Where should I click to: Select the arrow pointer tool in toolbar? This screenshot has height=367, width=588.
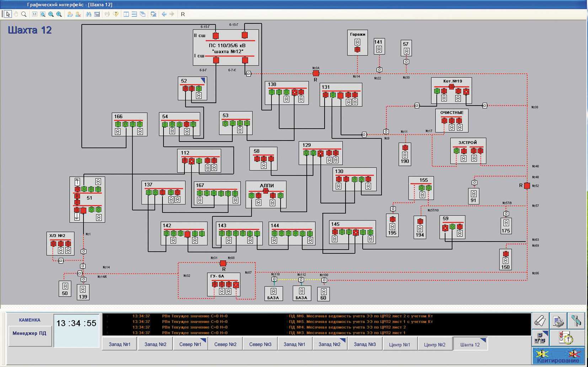pyautogui.click(x=8, y=14)
